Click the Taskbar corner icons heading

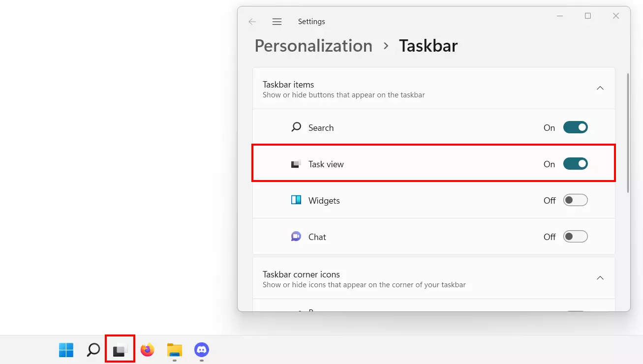[301, 274]
